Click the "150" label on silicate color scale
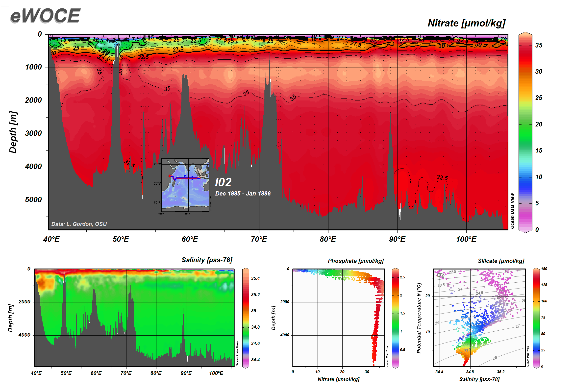This screenshot has height=392, width=573. point(544,269)
